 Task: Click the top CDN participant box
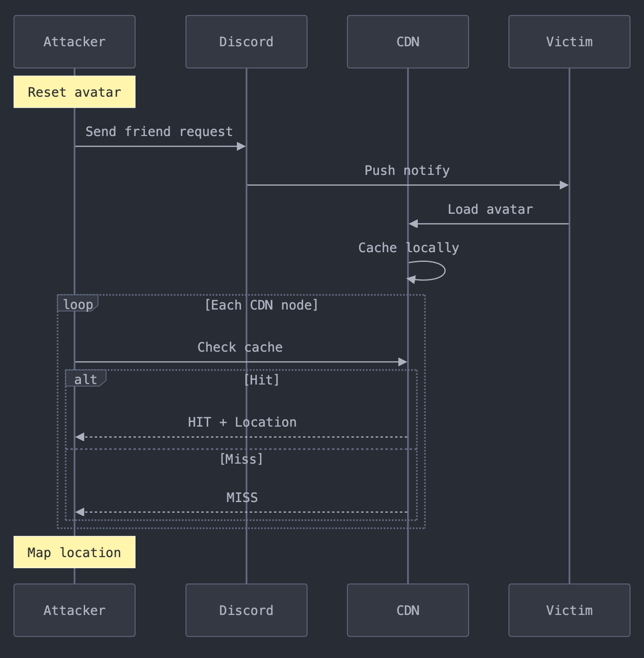408,42
